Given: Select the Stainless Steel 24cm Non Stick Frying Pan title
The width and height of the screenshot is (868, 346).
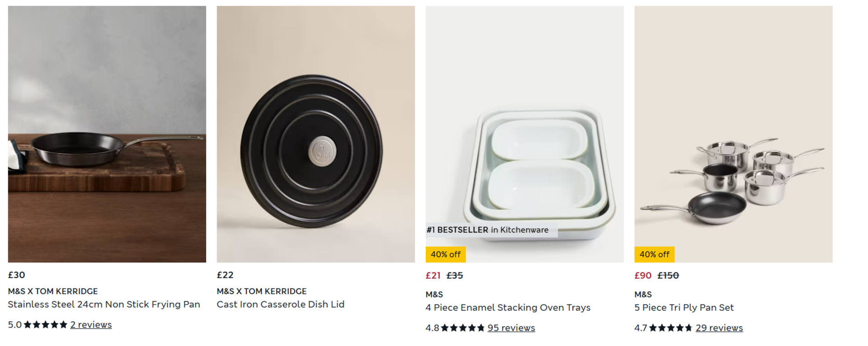Looking at the screenshot, I should (x=104, y=304).
